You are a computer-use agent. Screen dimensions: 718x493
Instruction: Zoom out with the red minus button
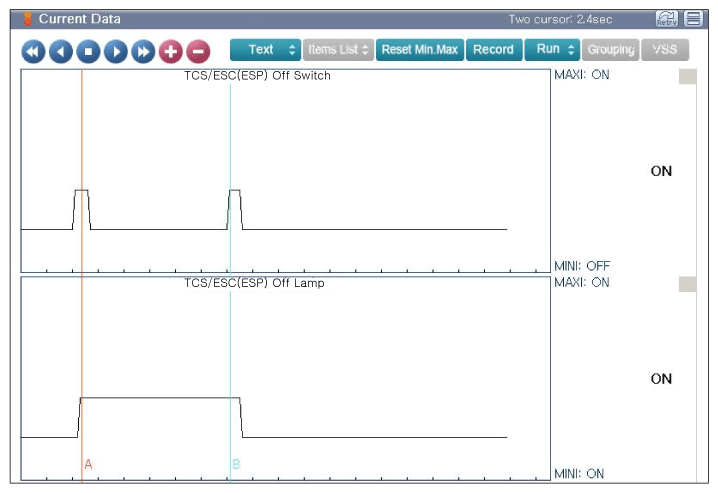click(x=198, y=51)
